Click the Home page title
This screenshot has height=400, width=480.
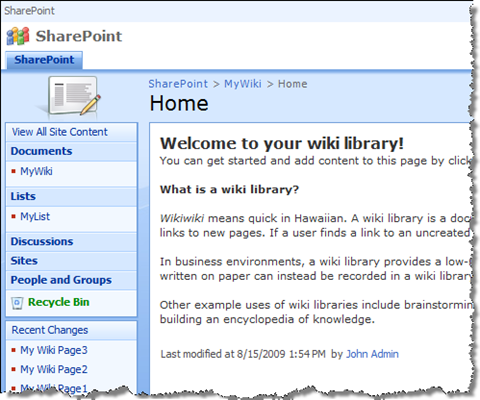[x=179, y=103]
